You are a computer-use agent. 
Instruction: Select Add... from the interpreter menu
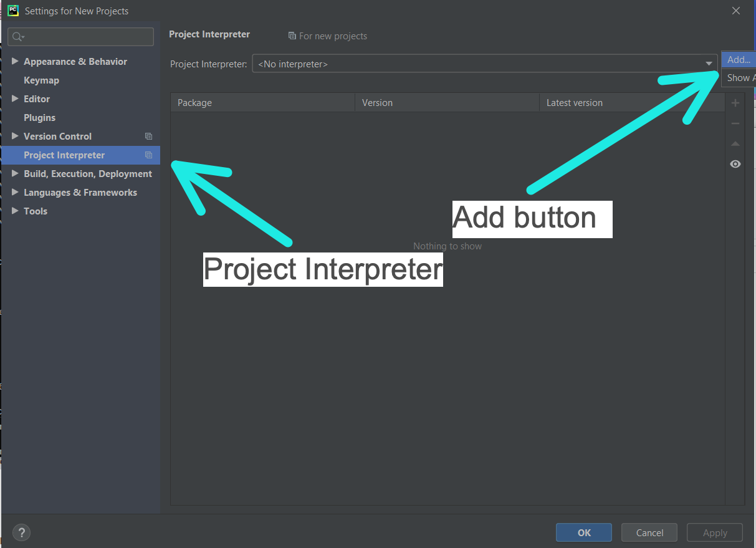point(739,60)
